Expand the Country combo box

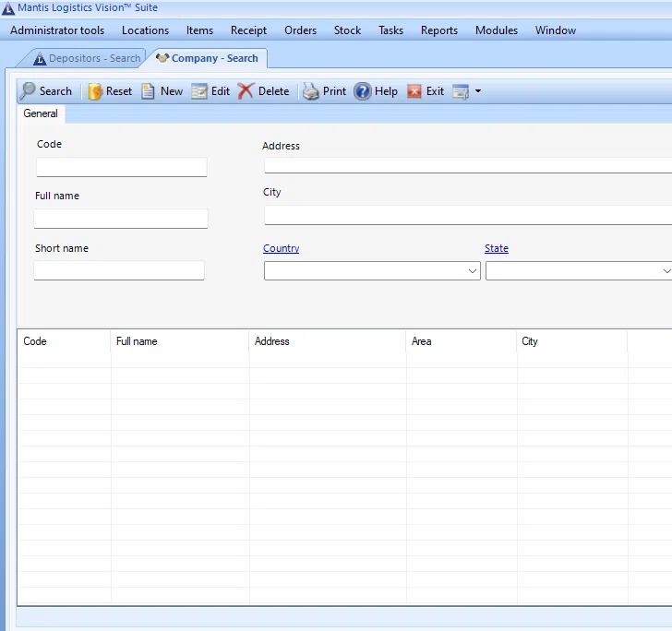473,271
